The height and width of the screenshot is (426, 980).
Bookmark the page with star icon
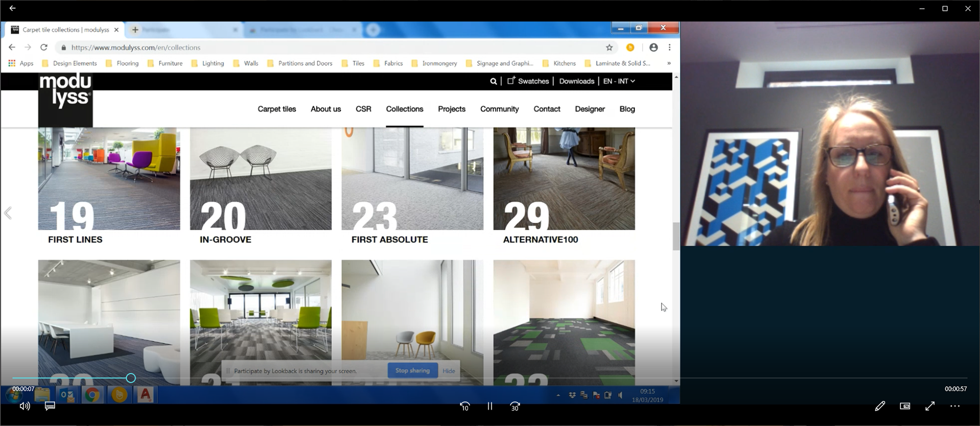click(609, 48)
